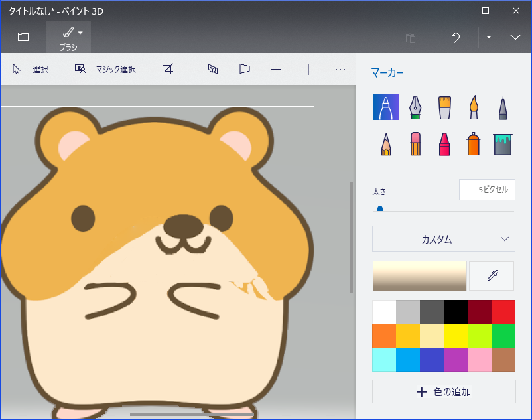Select the Oil brush tool
532x420 pixels.
pyautogui.click(x=444, y=107)
